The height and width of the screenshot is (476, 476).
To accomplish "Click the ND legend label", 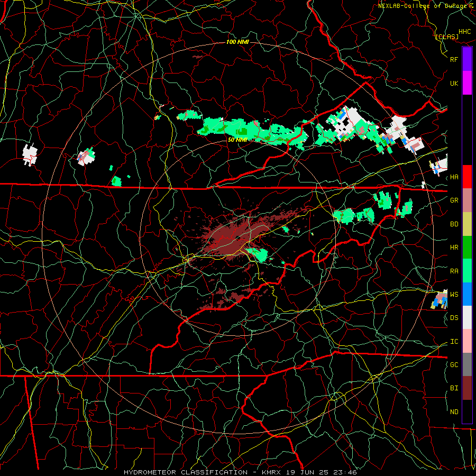I will click(454, 412).
